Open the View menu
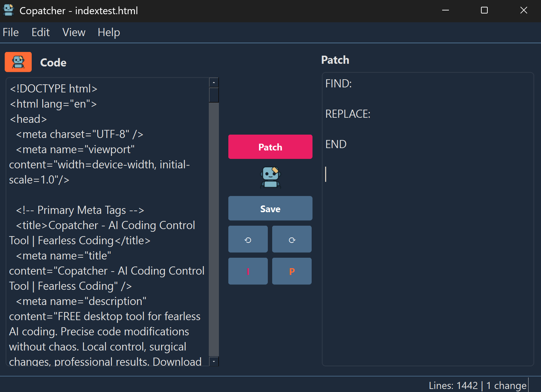The height and width of the screenshot is (392, 541). (74, 32)
